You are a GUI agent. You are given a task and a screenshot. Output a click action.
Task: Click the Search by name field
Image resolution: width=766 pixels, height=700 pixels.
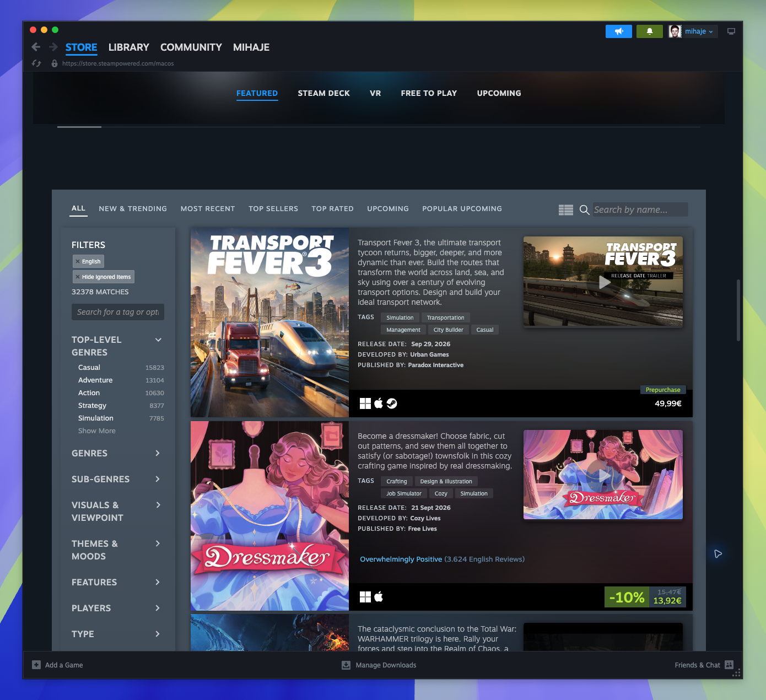pos(640,209)
